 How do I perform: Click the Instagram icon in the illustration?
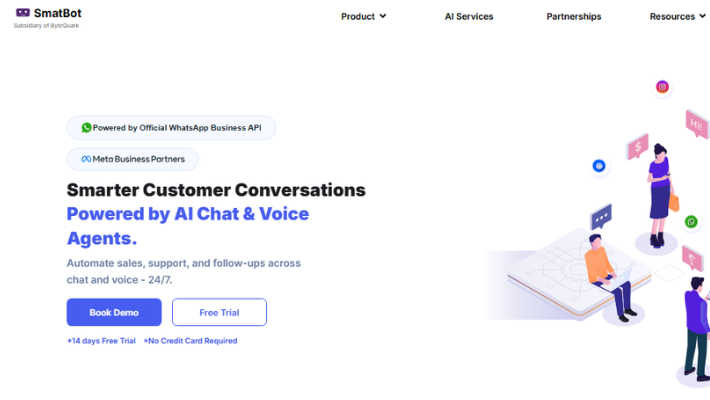tap(662, 87)
